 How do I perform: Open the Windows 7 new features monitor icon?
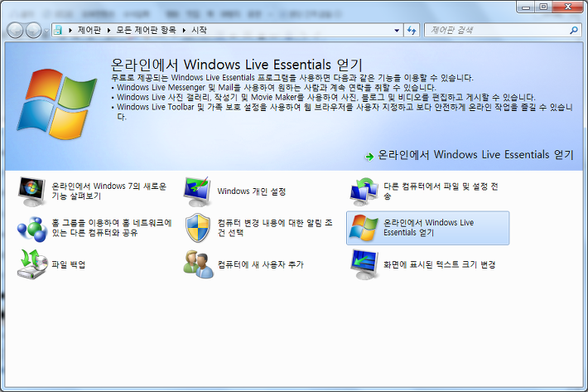pos(32,191)
